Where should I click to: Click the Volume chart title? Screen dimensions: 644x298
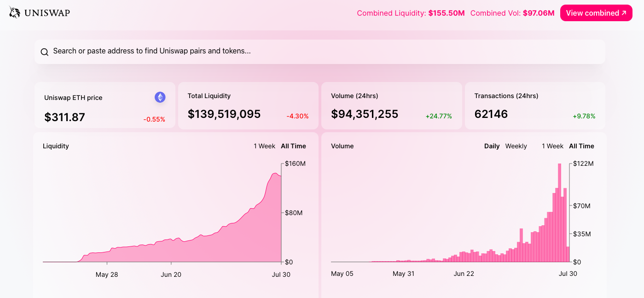[342, 146]
